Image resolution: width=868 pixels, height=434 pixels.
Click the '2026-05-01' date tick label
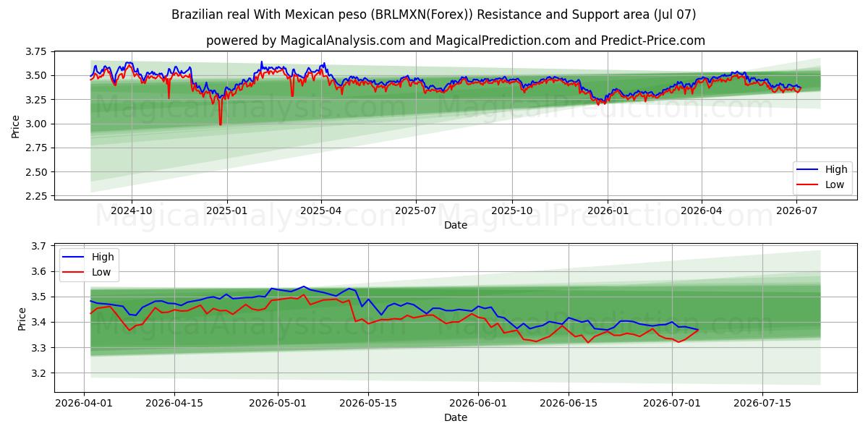[x=278, y=403]
